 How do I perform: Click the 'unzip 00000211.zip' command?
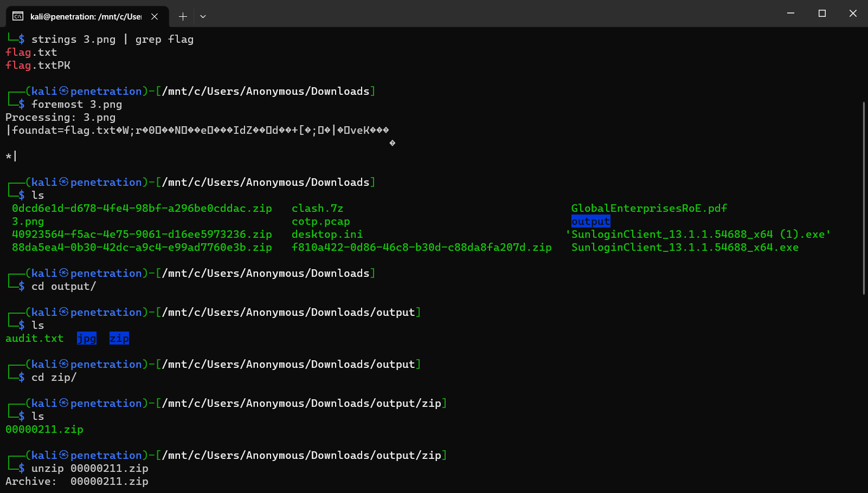(90, 468)
